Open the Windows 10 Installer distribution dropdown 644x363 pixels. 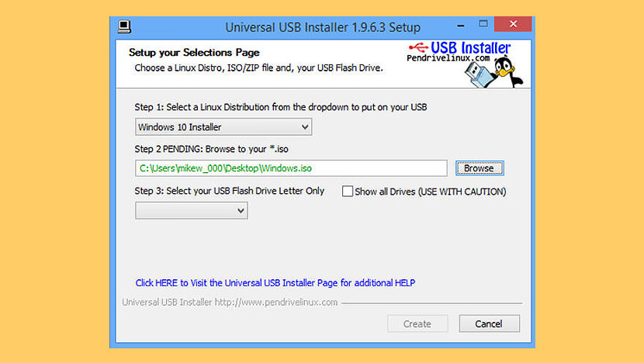pyautogui.click(x=223, y=127)
